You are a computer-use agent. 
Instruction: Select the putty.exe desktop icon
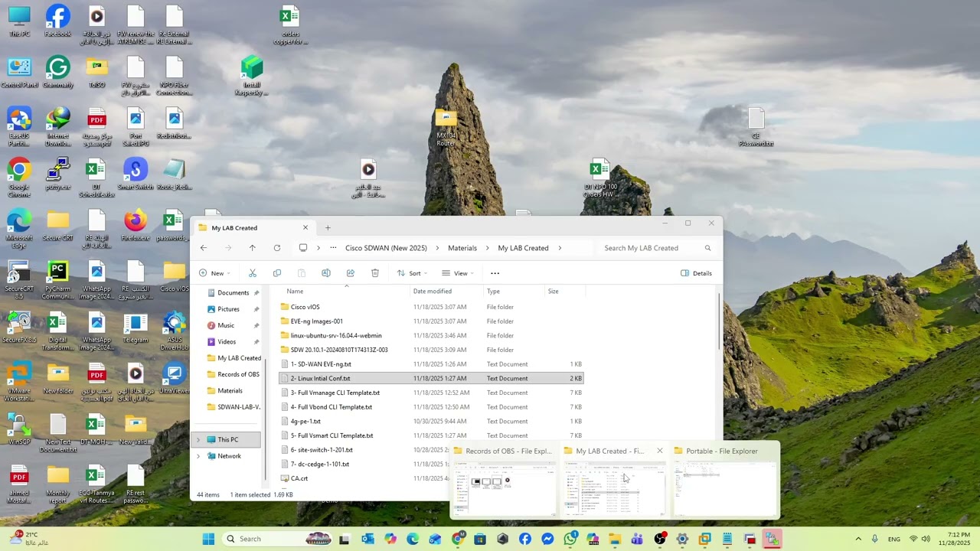coord(57,174)
